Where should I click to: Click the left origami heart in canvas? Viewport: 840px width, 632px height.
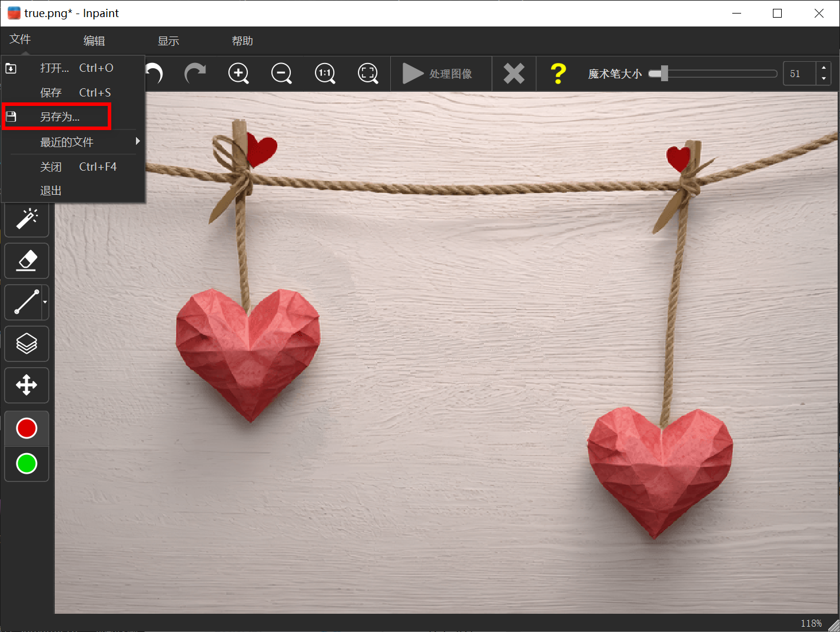[x=248, y=354]
